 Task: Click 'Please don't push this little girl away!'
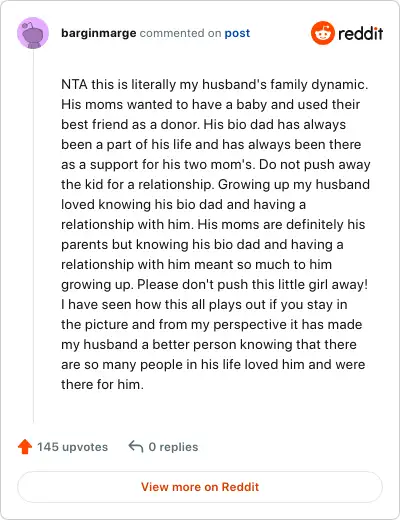pos(253,284)
